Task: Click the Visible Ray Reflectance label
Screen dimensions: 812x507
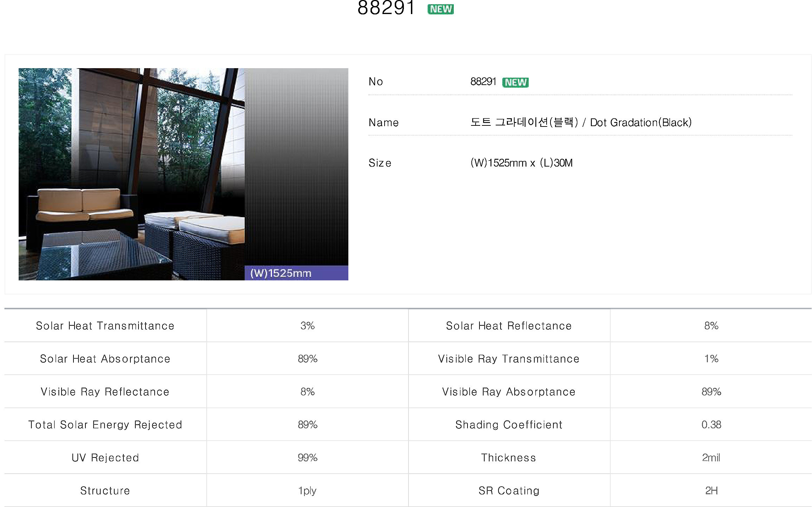Action: pos(105,392)
